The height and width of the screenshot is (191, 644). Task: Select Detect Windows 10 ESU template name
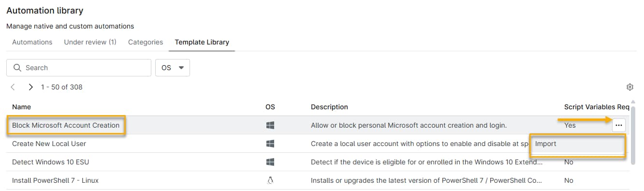(50, 162)
